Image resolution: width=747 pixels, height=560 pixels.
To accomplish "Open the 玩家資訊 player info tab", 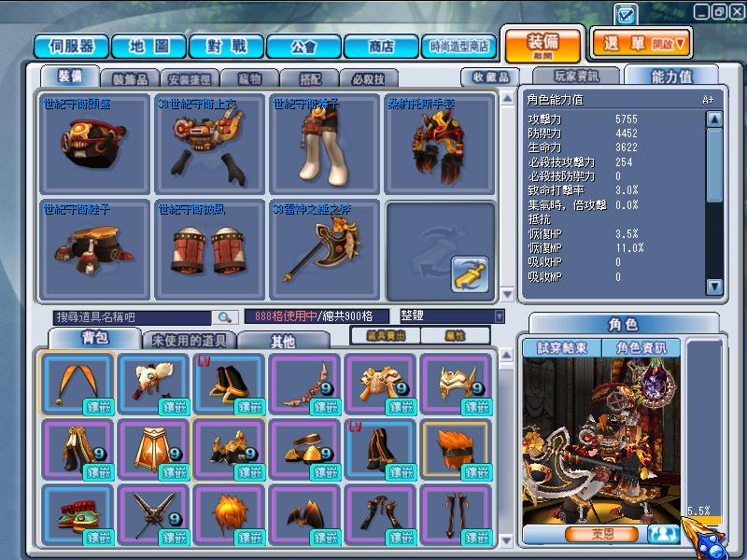I will click(576, 77).
